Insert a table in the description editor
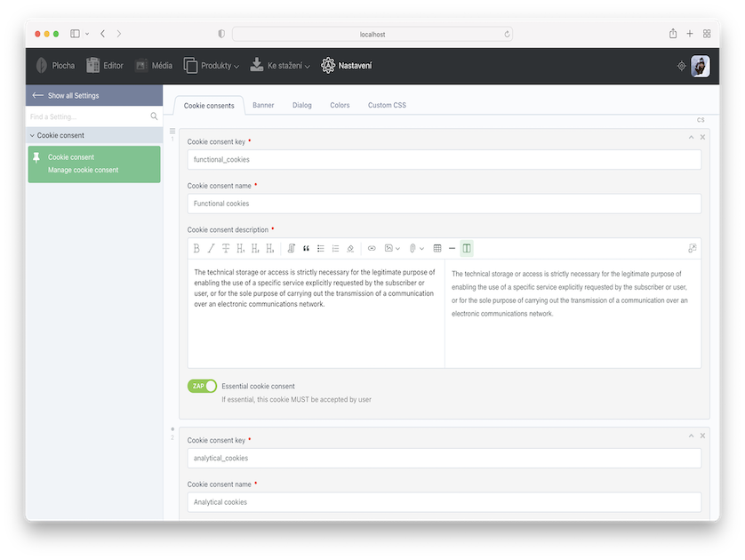Image resolution: width=745 pixels, height=560 pixels. (x=437, y=248)
